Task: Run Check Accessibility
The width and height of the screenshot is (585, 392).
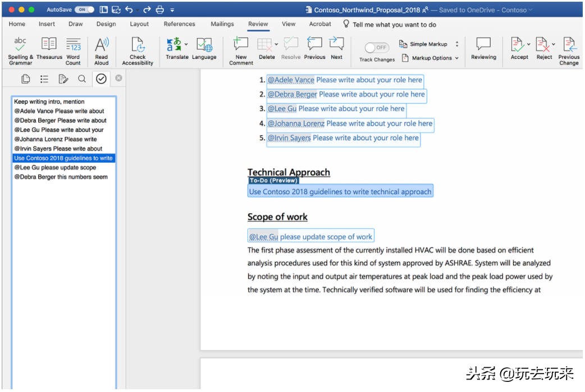Action: 138,50
